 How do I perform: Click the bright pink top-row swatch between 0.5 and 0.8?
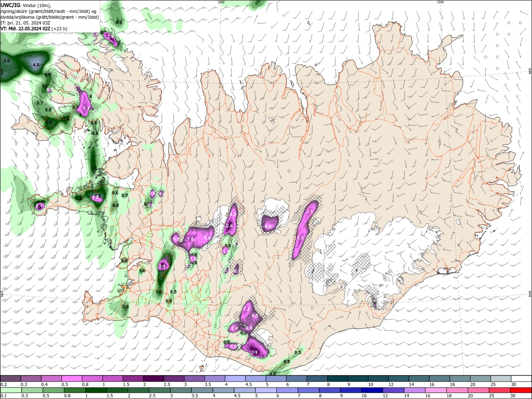coord(71,379)
